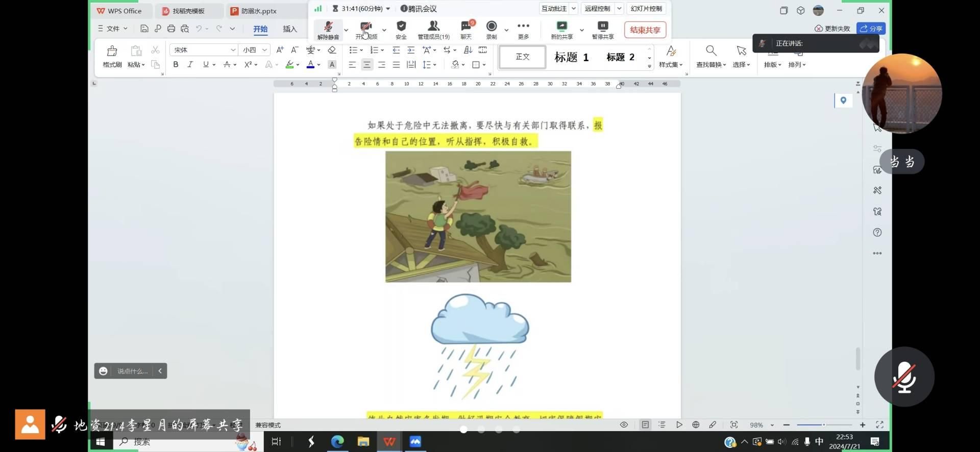Switch to the 插入 ribbon tab

coord(290,29)
